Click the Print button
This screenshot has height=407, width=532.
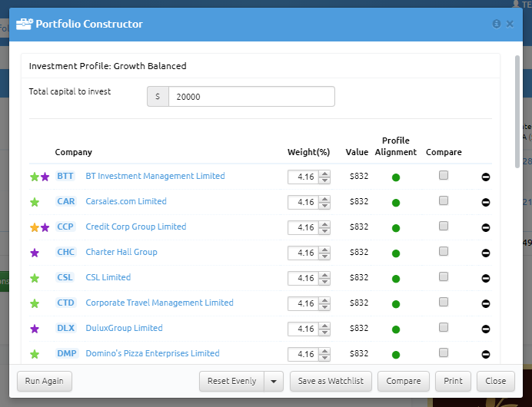click(453, 381)
